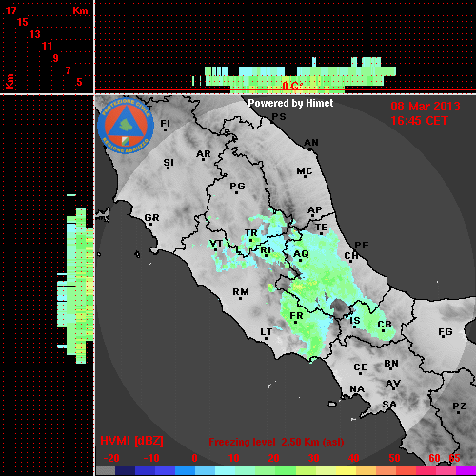
Task: Click the NA city label
Action: (x=357, y=388)
